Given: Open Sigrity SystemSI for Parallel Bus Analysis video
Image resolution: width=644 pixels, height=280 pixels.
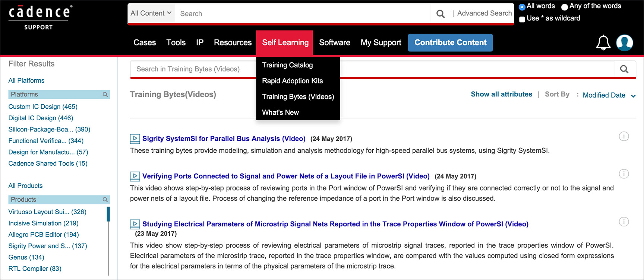Looking at the screenshot, I should click(224, 139).
